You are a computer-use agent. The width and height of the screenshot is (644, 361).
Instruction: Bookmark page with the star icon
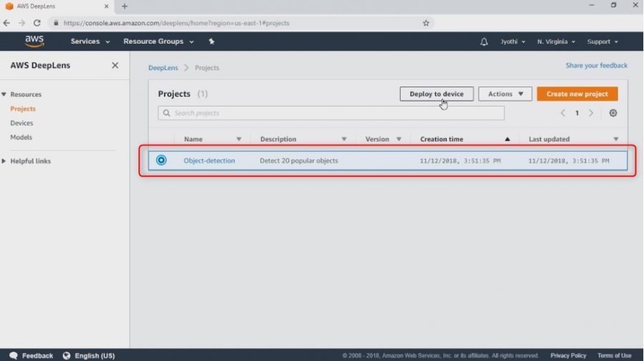coord(426,23)
